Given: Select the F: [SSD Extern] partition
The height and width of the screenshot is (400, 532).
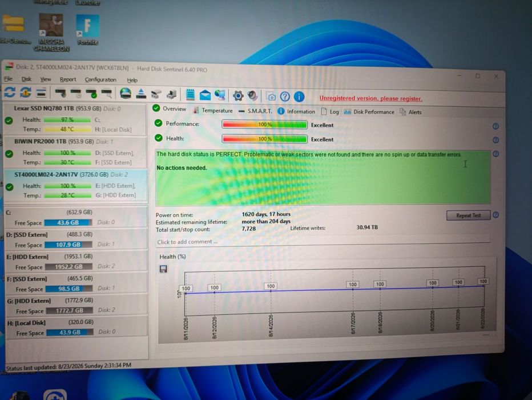Looking at the screenshot, I should (x=77, y=283).
